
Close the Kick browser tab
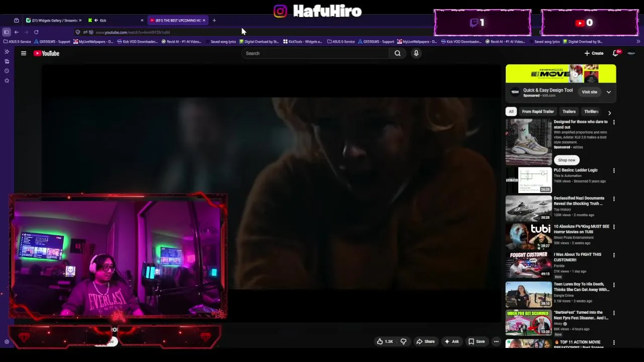click(x=142, y=21)
